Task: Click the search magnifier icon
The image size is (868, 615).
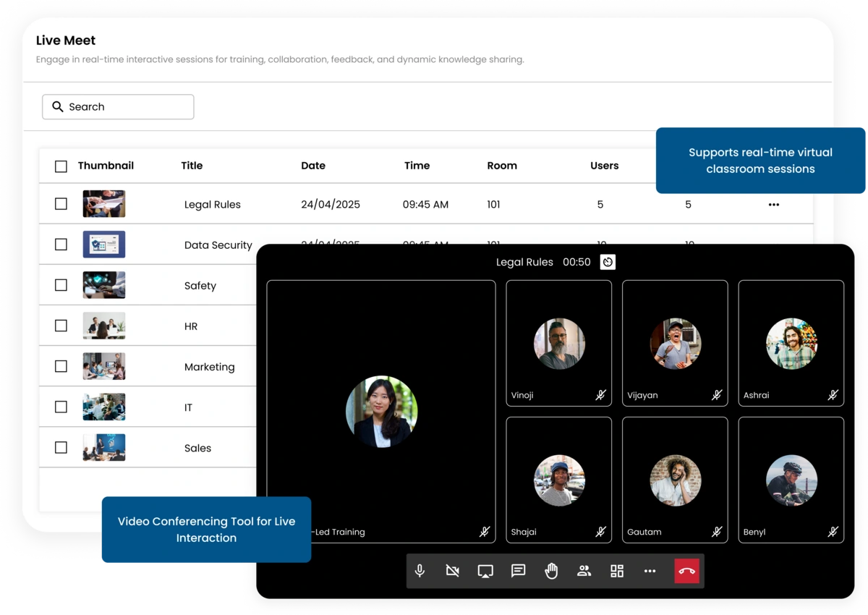Action: point(58,106)
